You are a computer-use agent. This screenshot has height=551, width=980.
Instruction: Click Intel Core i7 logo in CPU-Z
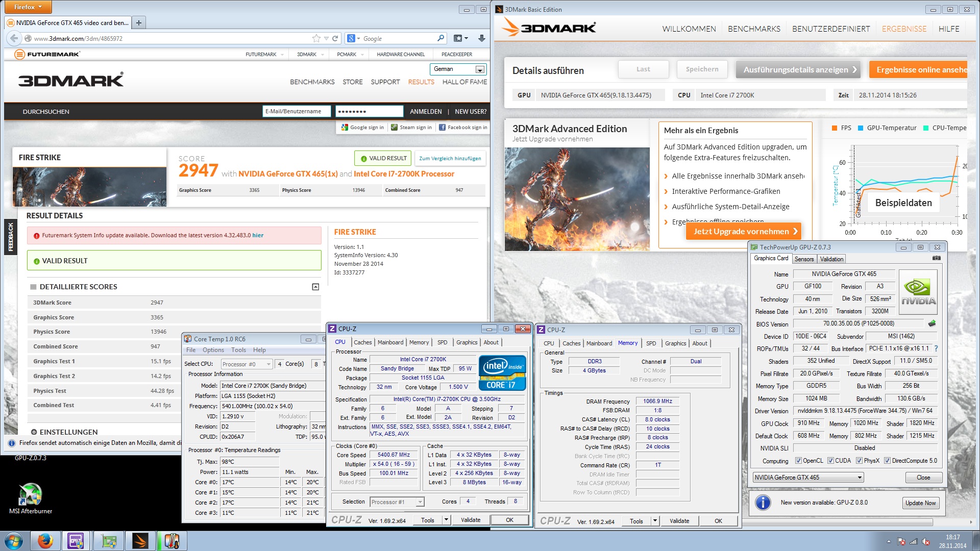pos(502,373)
